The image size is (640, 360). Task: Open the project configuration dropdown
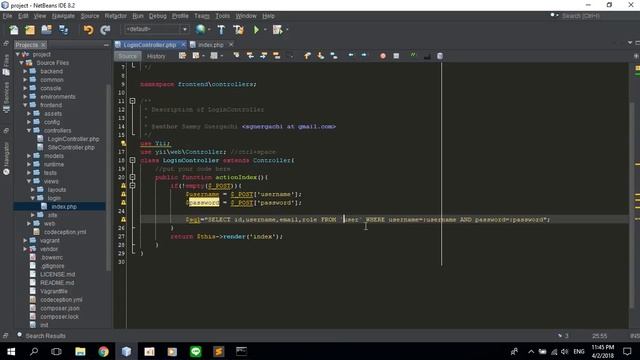[156, 29]
